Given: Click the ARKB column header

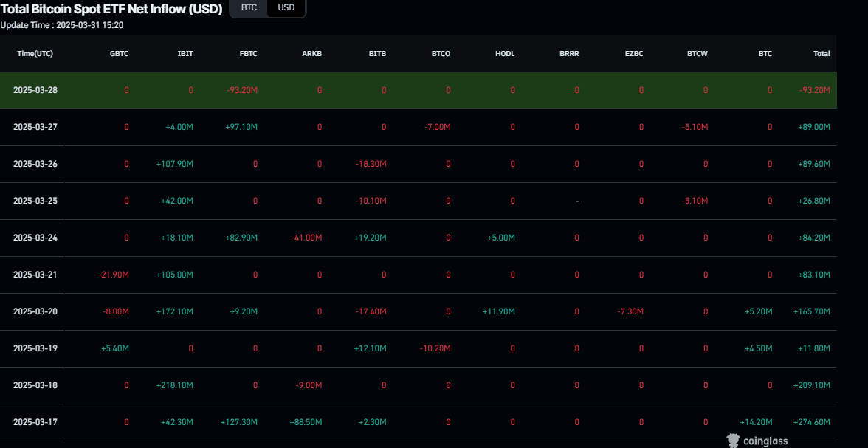Looking at the screenshot, I should point(312,54).
